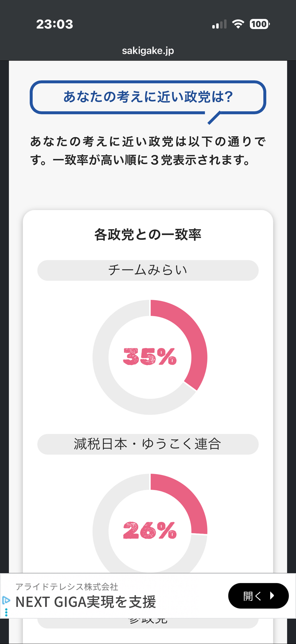Tap the blue AdChoices triangle icon
The height and width of the screenshot is (644, 296).
point(6,600)
